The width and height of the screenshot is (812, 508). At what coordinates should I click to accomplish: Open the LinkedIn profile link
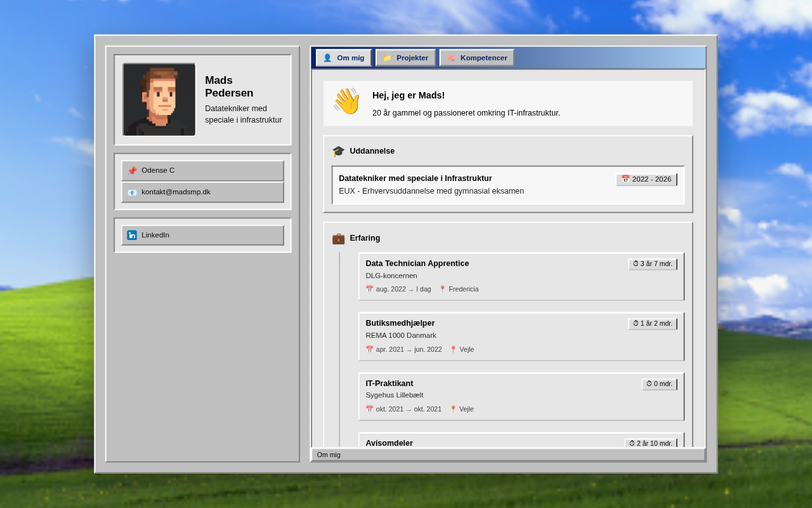pyautogui.click(x=202, y=235)
